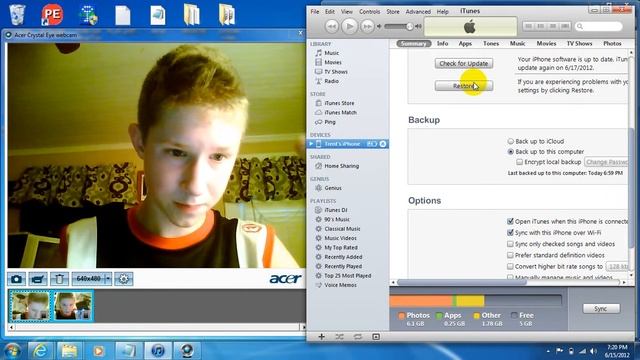
Task: Switch to the Summary tab
Action: [414, 43]
